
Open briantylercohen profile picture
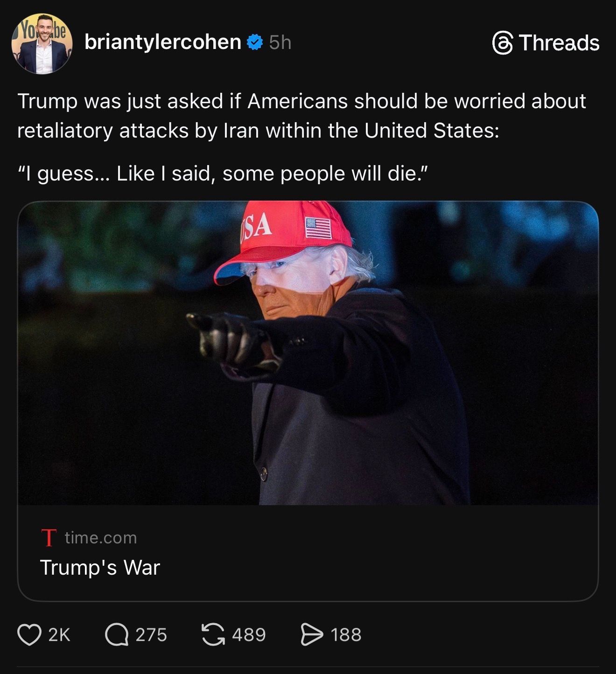(x=42, y=43)
